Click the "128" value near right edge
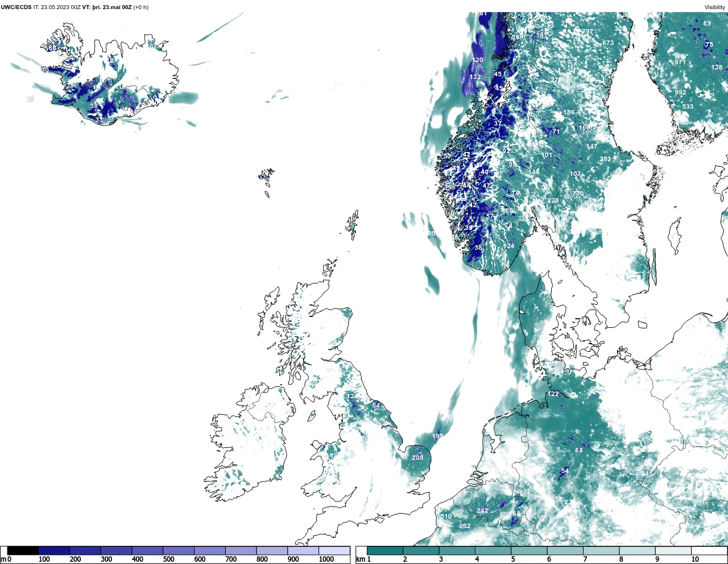728x564 pixels. click(x=717, y=68)
